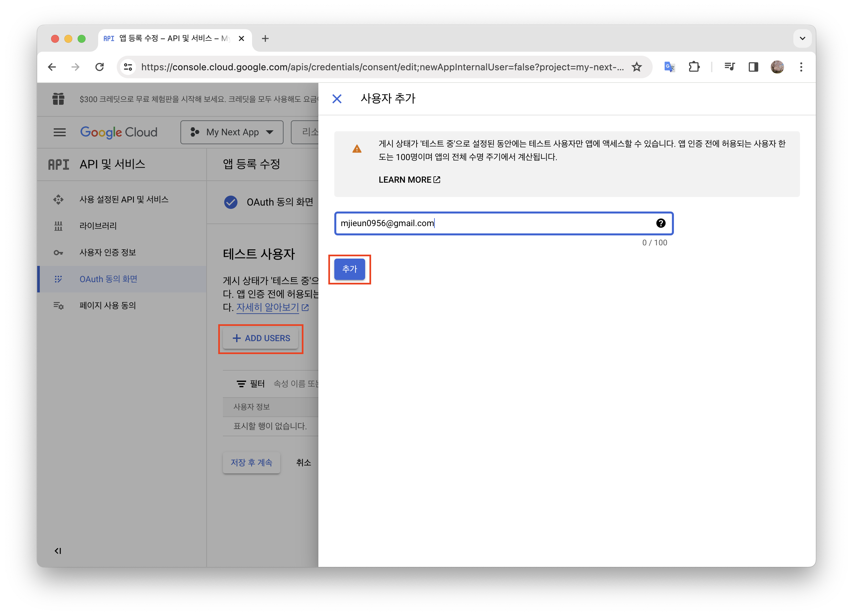
Task: Open the hamburger navigation menu
Action: 59,132
